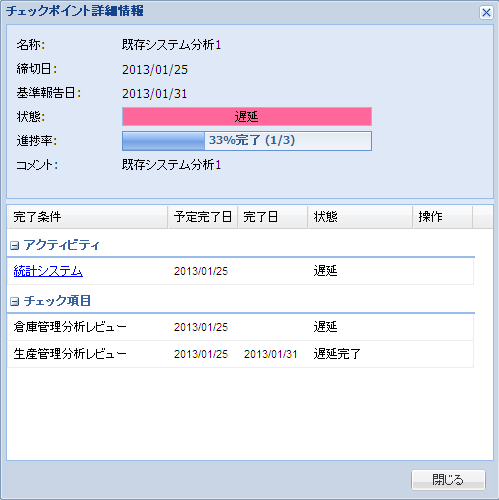Click the 閉じる button
This screenshot has width=499, height=500.
(448, 480)
